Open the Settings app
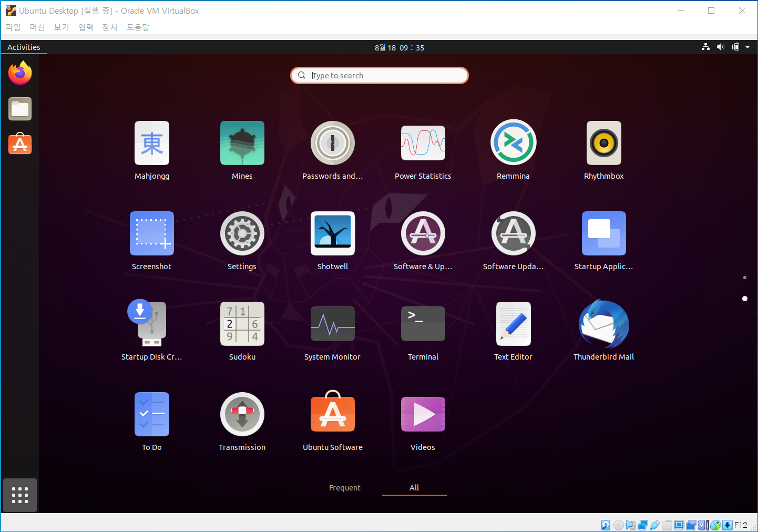This screenshot has height=532, width=758. tap(242, 241)
